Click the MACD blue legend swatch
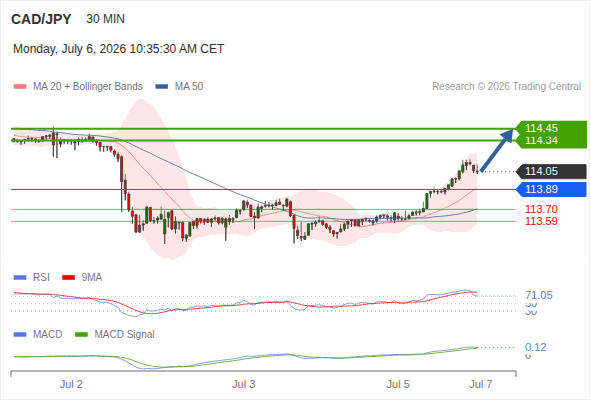The image size is (590, 400). (20, 335)
